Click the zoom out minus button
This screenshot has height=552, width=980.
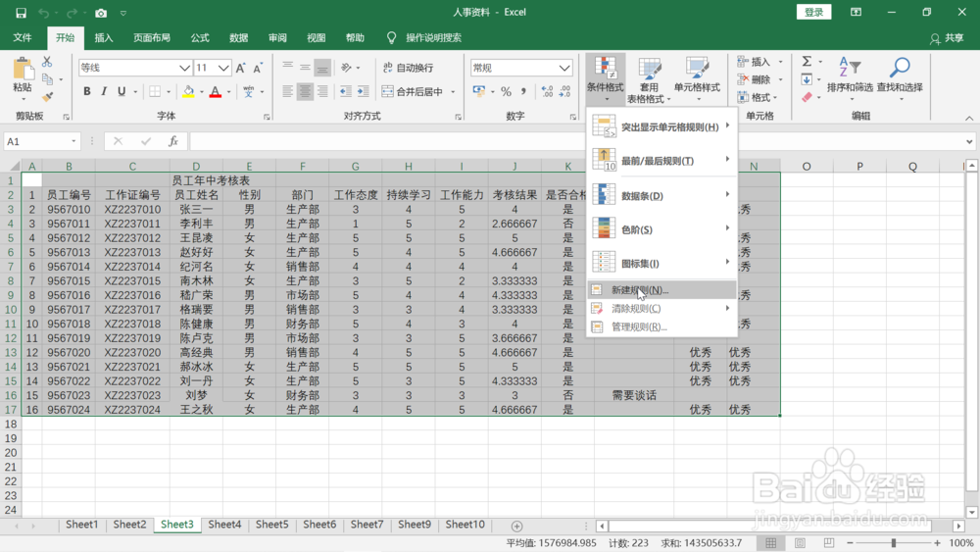[x=850, y=542]
